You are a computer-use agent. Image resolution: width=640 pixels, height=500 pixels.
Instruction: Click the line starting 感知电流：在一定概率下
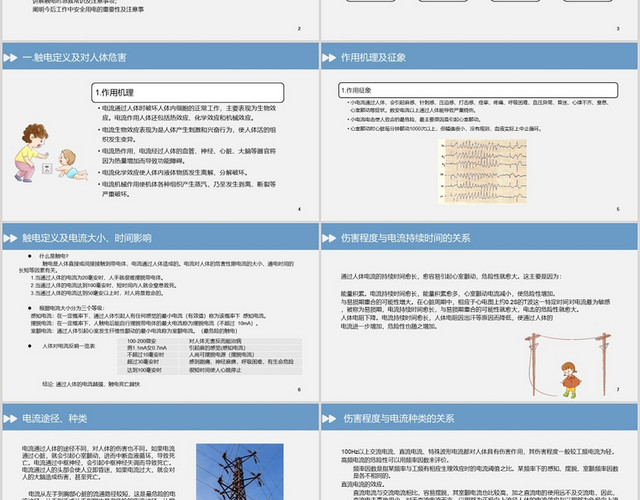150,316
